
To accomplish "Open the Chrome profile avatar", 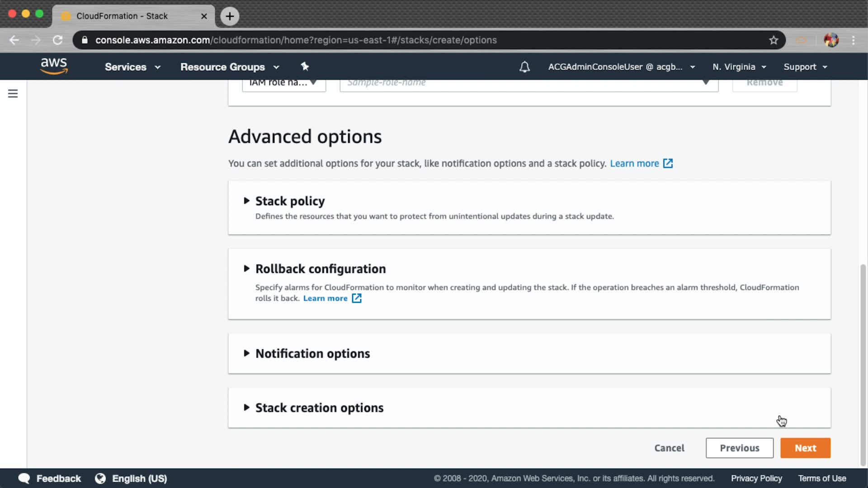I will pos(831,40).
